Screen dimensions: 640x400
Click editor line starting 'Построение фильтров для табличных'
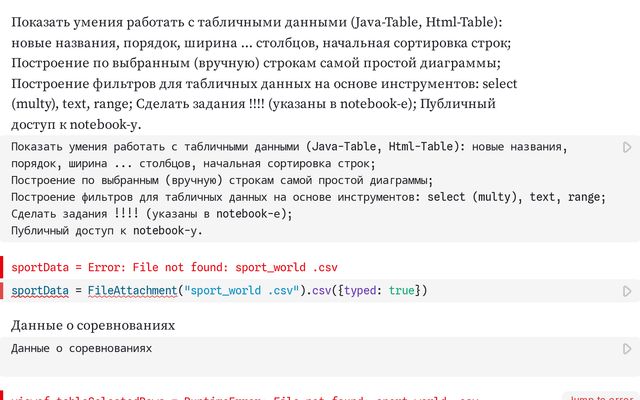(309, 197)
